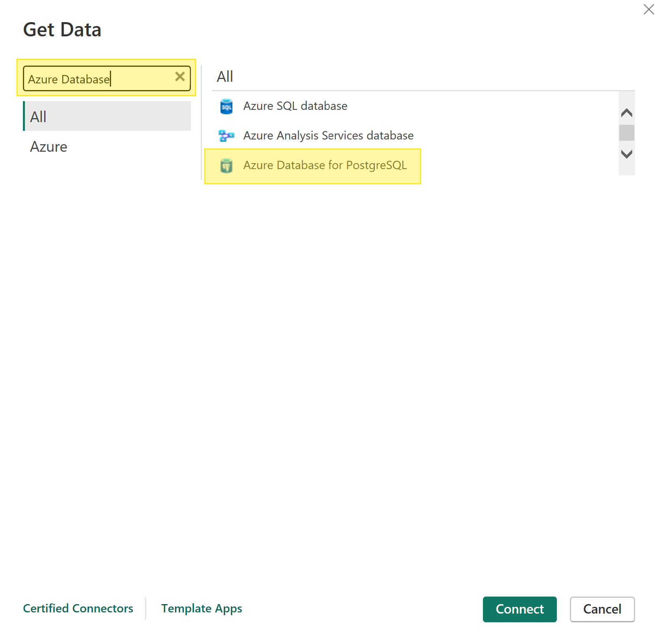Click the Cancel button
The width and height of the screenshot is (660, 644).
click(x=602, y=609)
